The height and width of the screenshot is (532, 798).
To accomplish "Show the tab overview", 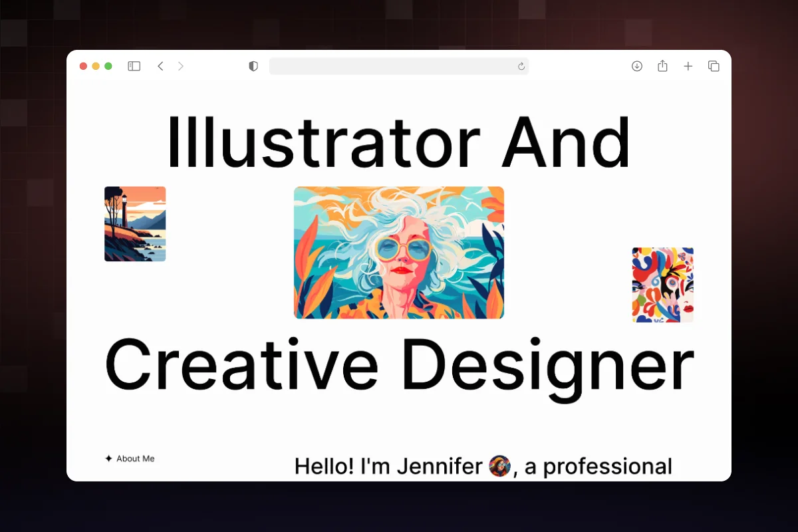I will click(x=714, y=66).
